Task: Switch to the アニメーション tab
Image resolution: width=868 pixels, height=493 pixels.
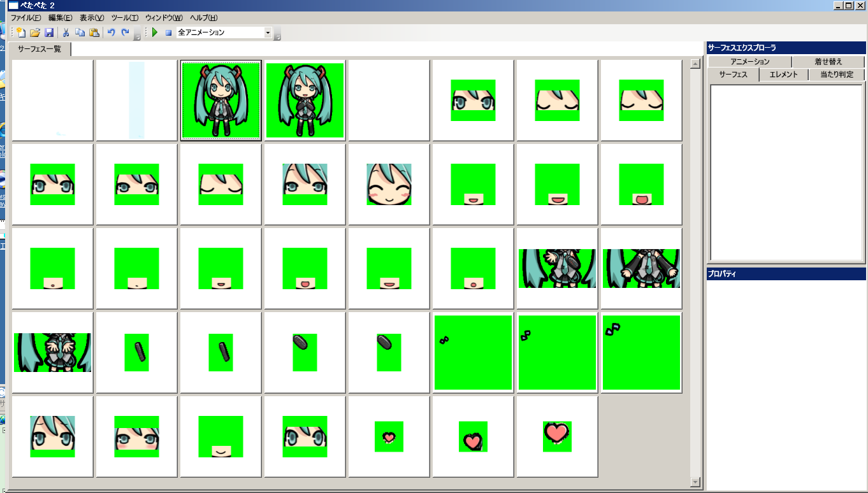Action: click(x=750, y=62)
